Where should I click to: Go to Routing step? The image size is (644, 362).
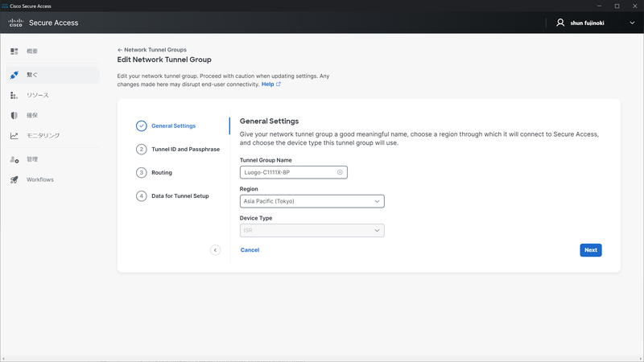pyautogui.click(x=162, y=173)
